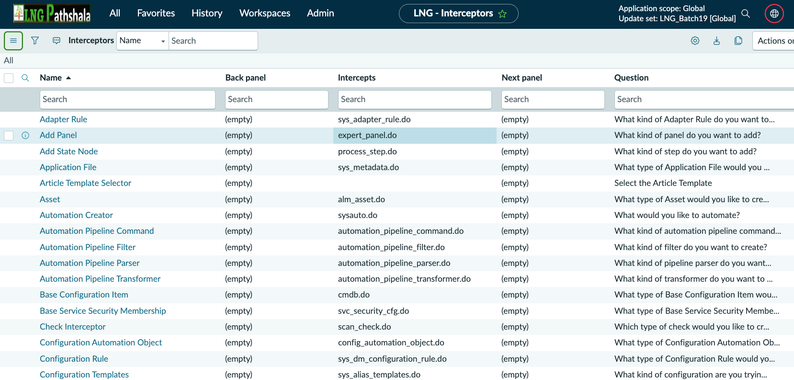Open the Check Interceptor record
Screen dimensions: 794x380
72,327
